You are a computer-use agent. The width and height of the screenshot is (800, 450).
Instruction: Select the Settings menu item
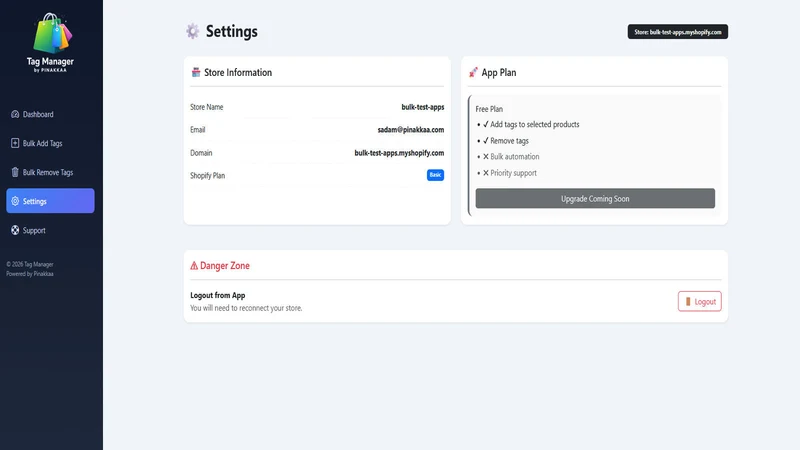(x=50, y=201)
